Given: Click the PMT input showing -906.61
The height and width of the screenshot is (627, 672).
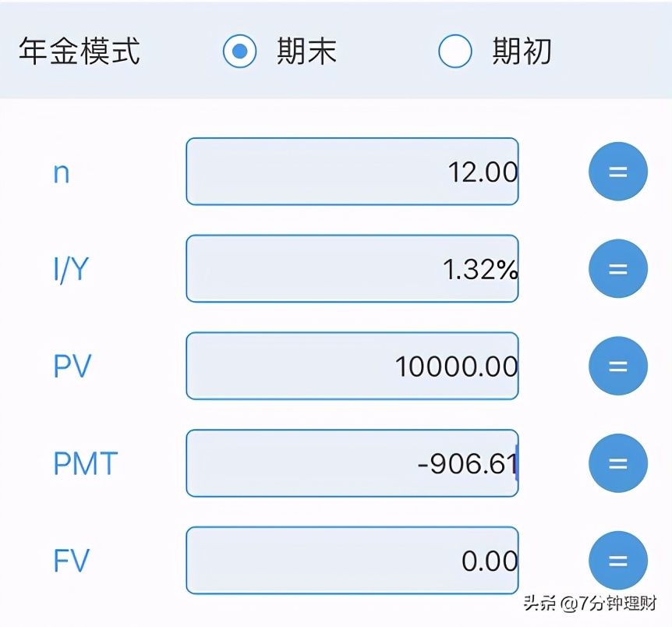Looking at the screenshot, I should tap(352, 462).
